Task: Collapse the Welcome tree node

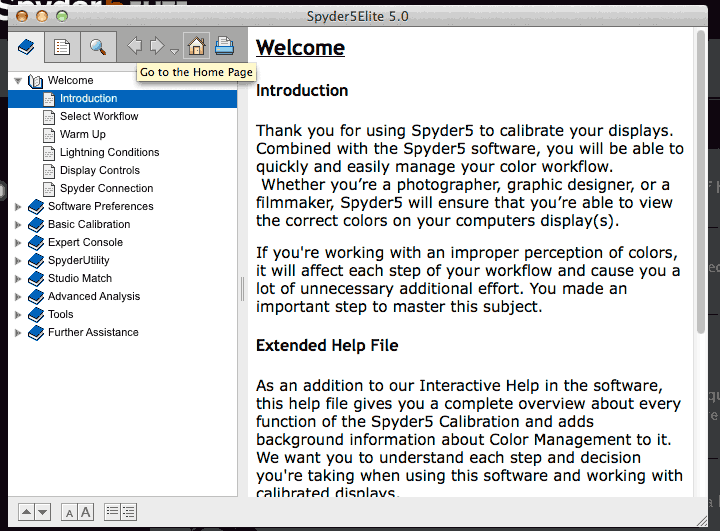Action: coord(18,81)
